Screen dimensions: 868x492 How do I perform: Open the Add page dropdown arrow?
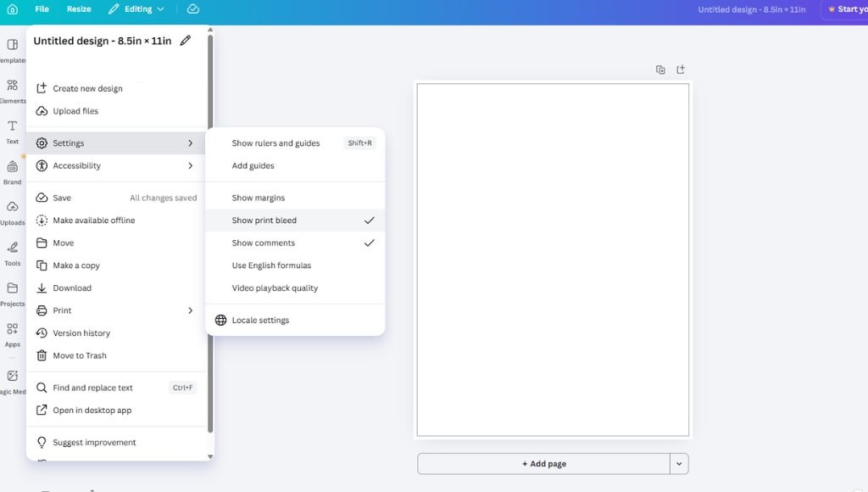(x=679, y=464)
